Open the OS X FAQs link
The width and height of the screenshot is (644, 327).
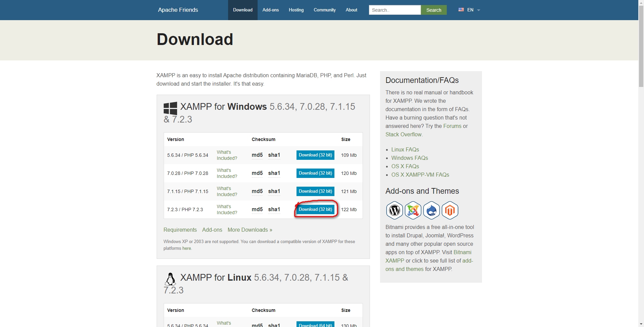click(405, 166)
